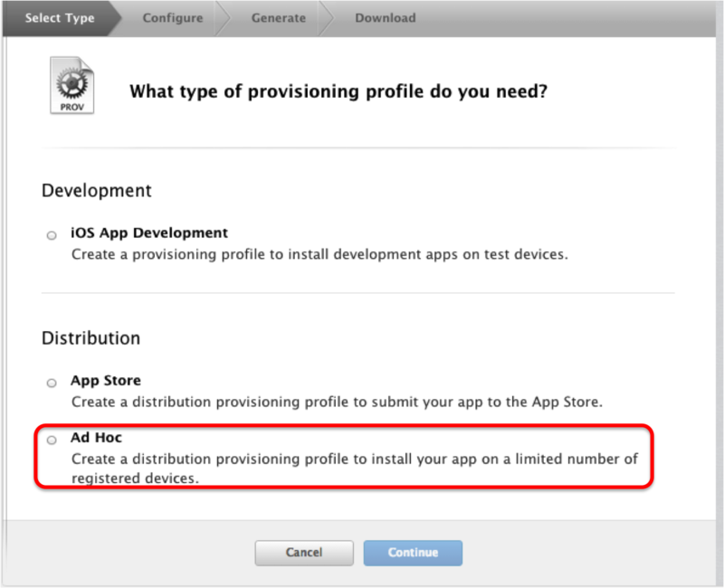Choose the Ad Hoc radio button

(52, 441)
